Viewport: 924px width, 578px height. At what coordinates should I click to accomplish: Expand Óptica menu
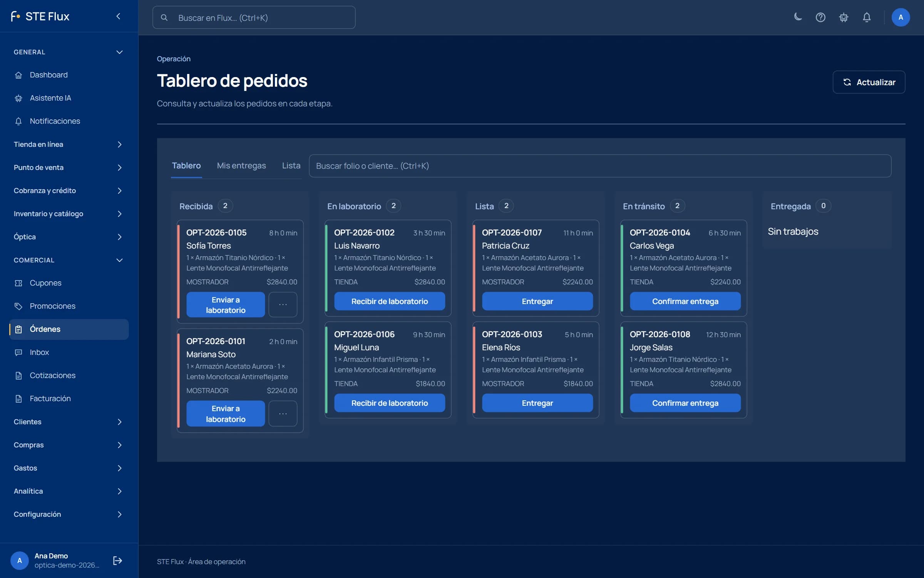[69, 237]
